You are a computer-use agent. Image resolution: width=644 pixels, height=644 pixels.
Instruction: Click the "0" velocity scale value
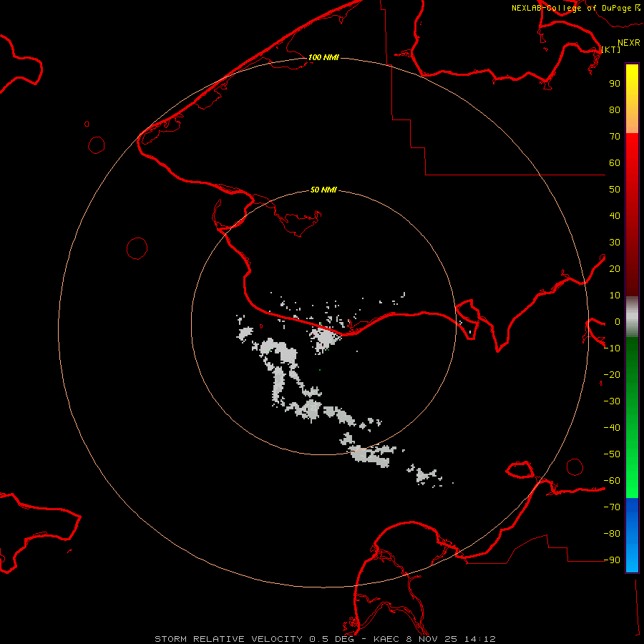tap(618, 321)
